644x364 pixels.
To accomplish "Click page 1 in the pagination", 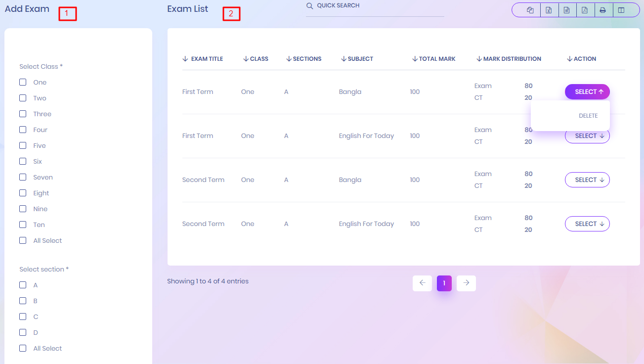I will click(444, 283).
